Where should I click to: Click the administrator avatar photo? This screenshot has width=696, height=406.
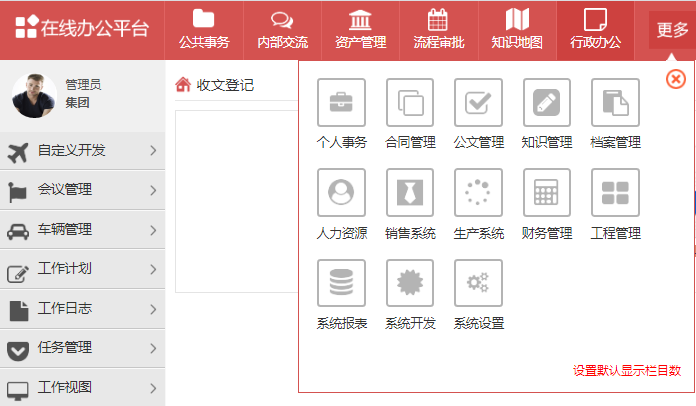33,95
